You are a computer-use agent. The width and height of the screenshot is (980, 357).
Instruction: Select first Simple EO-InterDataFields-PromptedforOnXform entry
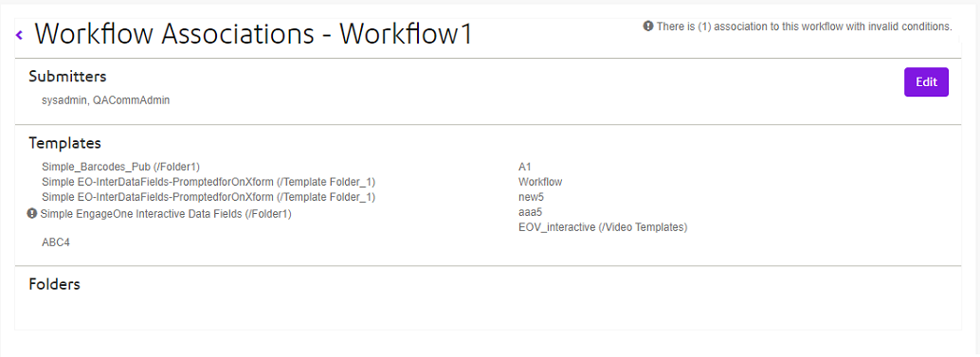click(209, 182)
